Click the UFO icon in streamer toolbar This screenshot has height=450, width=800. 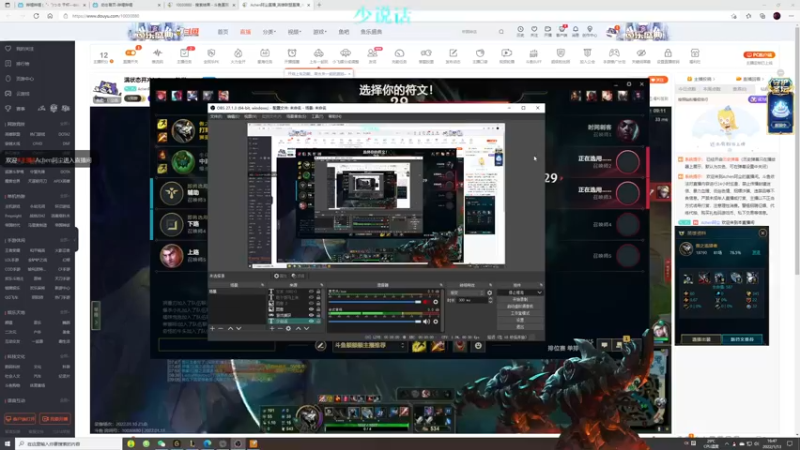tap(345, 53)
